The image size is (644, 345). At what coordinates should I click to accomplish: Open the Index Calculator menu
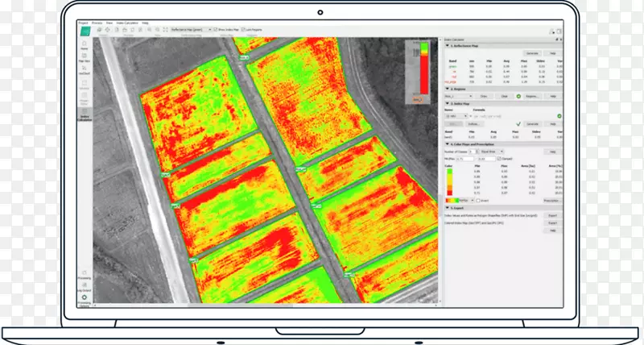(x=127, y=23)
